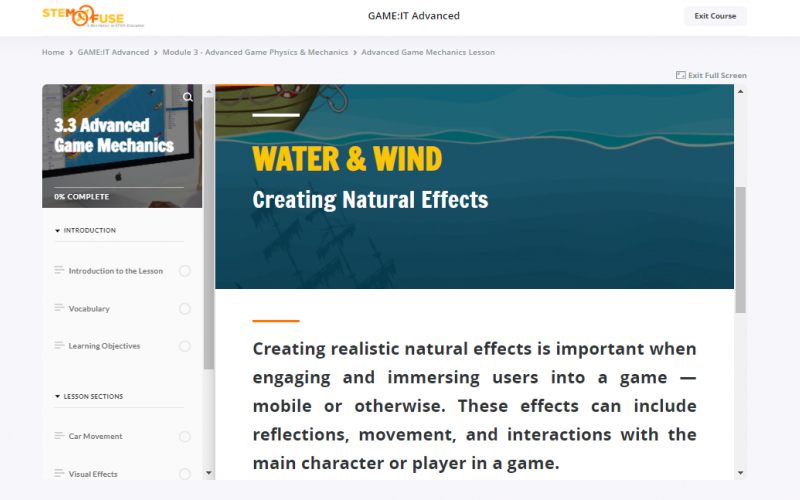Open the Car Movement lesson section

[x=95, y=436]
